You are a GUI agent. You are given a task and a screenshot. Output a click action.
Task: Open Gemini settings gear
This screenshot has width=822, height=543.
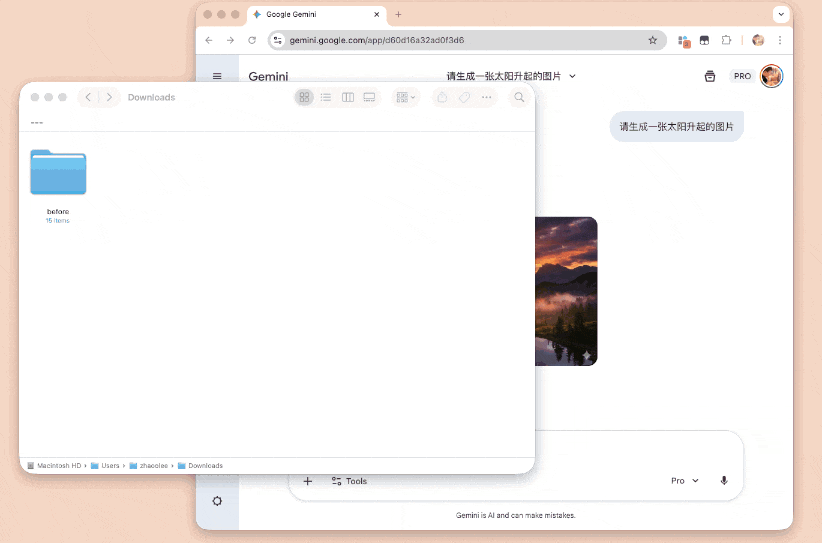click(x=217, y=501)
